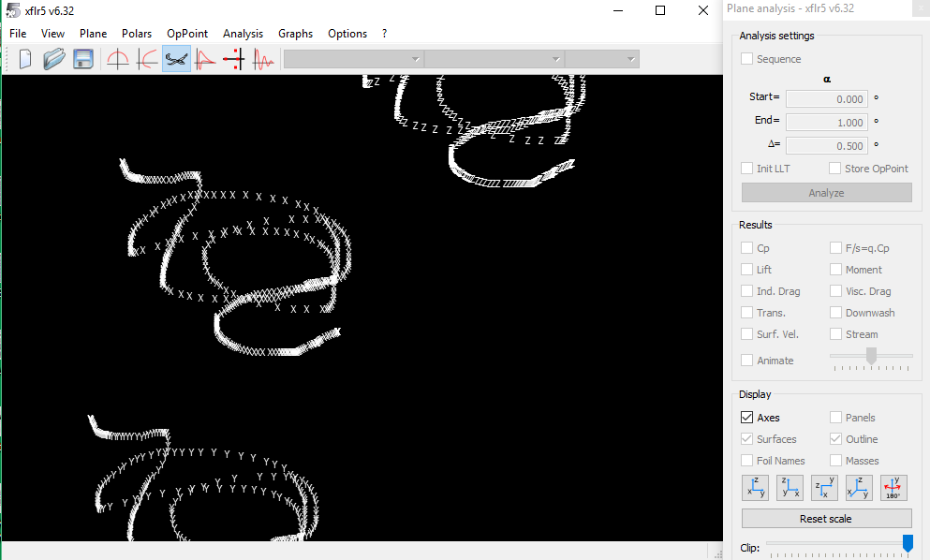
Task: Adjust the Clip slider handle
Action: point(908,543)
